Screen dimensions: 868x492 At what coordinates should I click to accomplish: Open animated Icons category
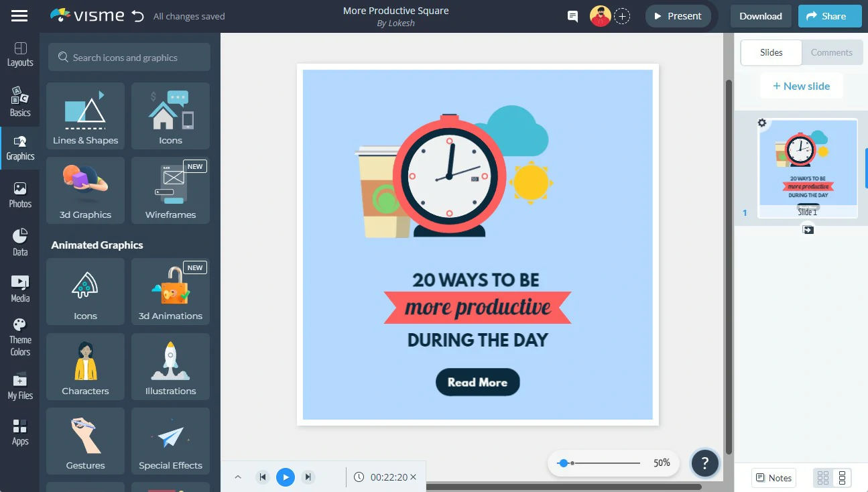(x=85, y=291)
